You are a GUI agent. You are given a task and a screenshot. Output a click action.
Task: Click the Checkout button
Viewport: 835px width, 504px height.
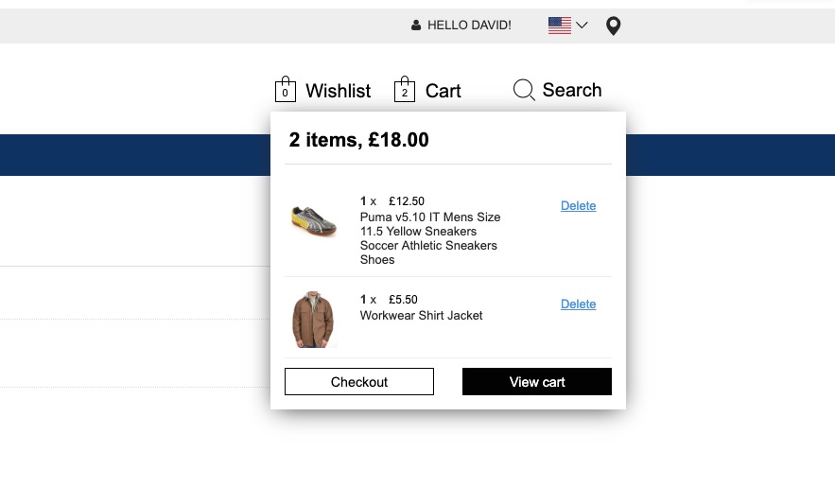(359, 382)
